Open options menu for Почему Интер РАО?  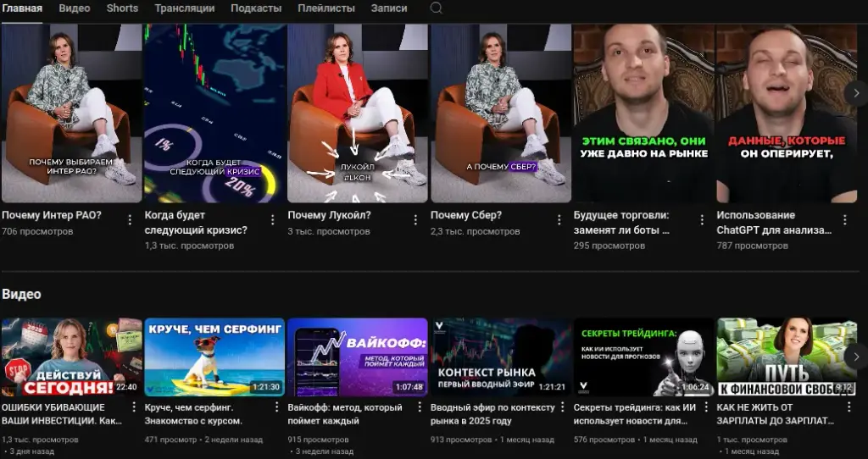[130, 220]
